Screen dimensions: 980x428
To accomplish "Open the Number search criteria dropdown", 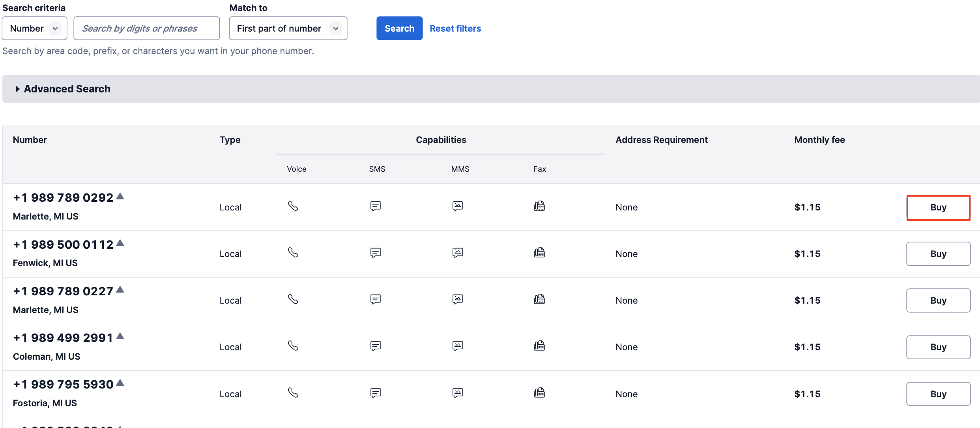I will (35, 28).
